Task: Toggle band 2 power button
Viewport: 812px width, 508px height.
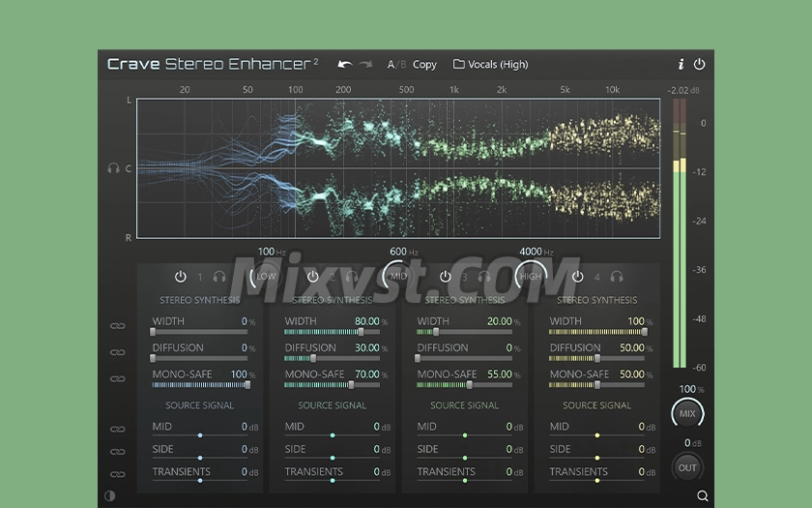Action: click(313, 277)
